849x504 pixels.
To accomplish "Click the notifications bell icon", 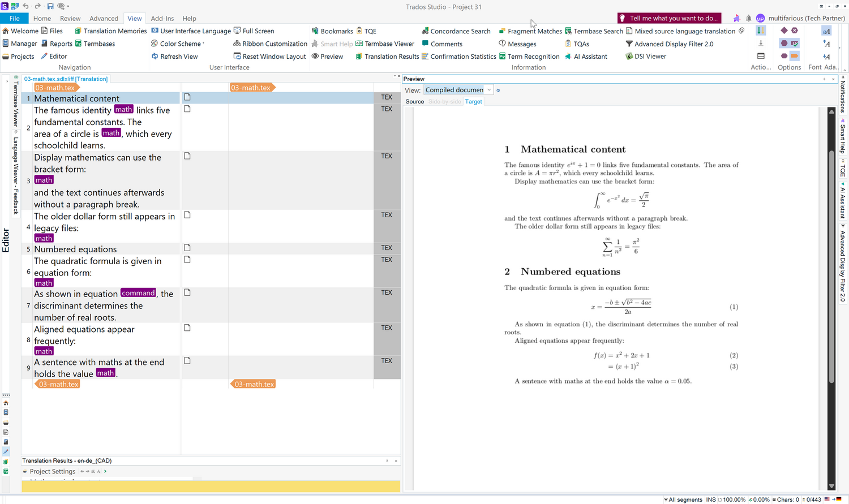I will point(748,18).
